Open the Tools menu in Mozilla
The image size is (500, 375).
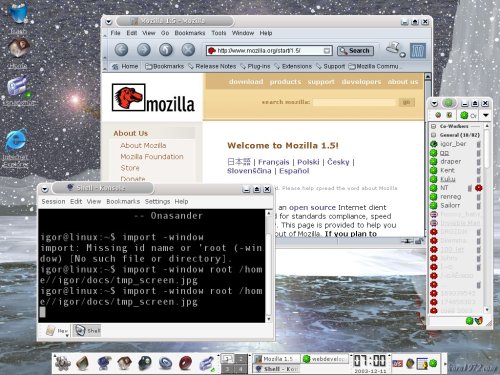pos(219,33)
